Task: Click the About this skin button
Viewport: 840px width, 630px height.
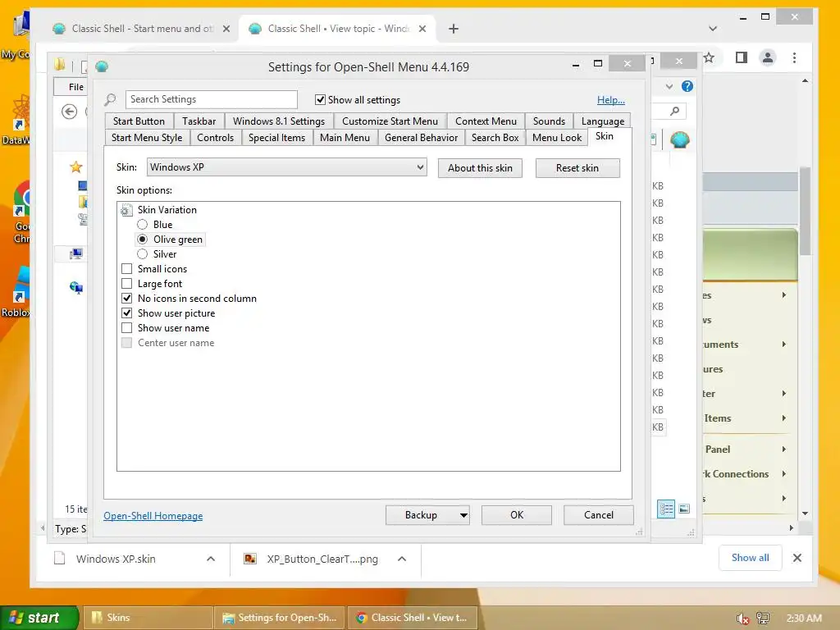Action: coord(480,167)
